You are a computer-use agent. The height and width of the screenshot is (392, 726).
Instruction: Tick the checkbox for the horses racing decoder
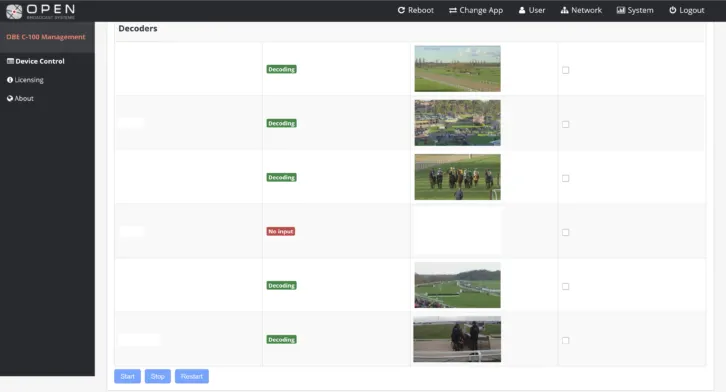click(565, 178)
